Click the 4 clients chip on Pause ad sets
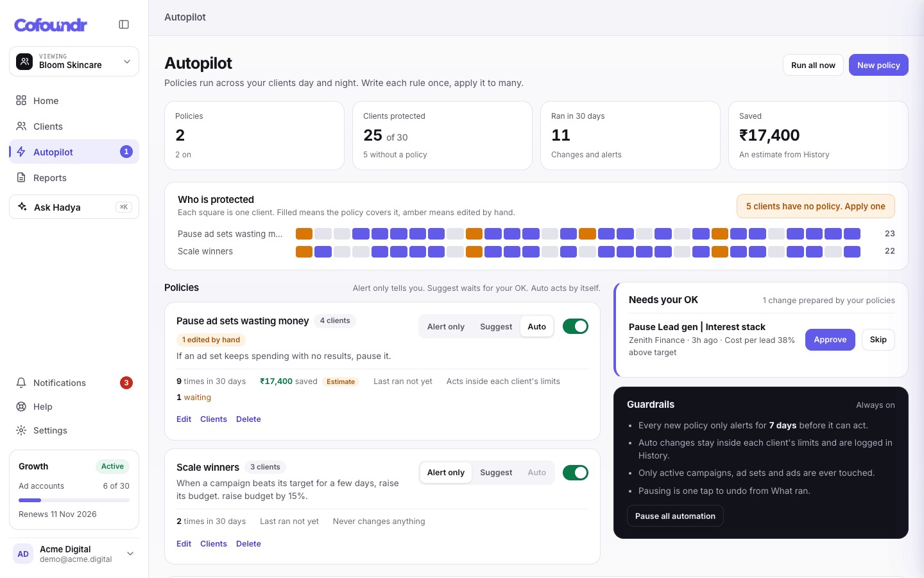924x578 pixels. coord(335,320)
